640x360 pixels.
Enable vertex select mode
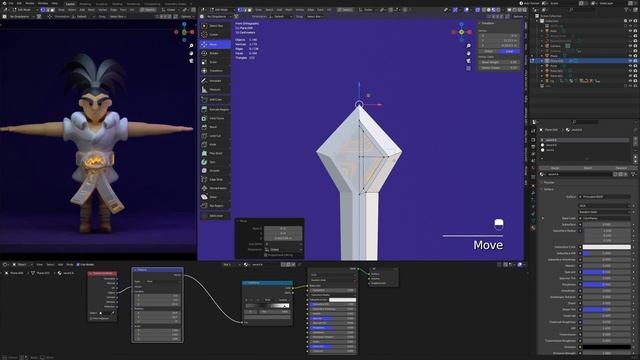240,10
